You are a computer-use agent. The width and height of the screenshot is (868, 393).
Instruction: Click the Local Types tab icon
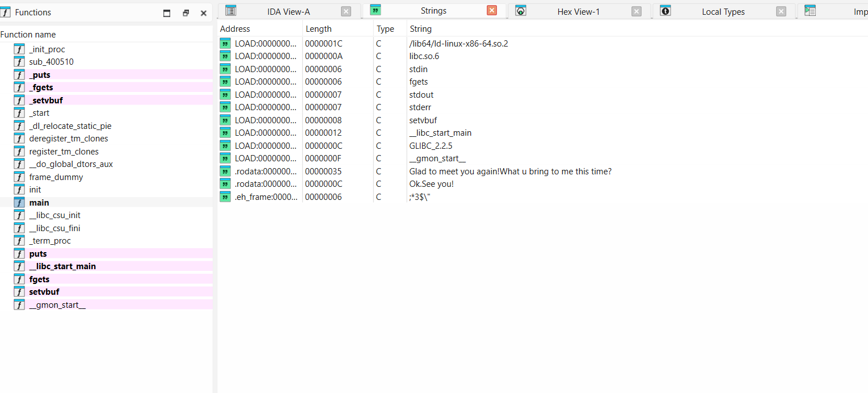(x=665, y=11)
